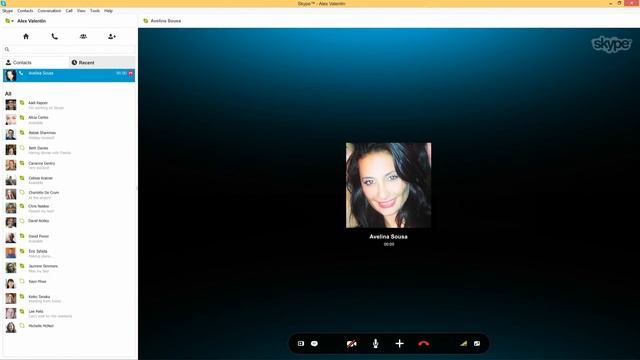End call via red button in Recent row

pyautogui.click(x=131, y=73)
